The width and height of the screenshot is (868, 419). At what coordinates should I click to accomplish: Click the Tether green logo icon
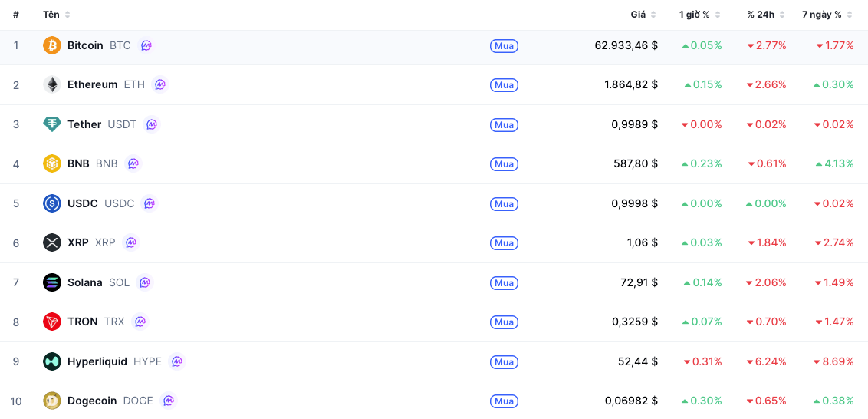point(52,124)
